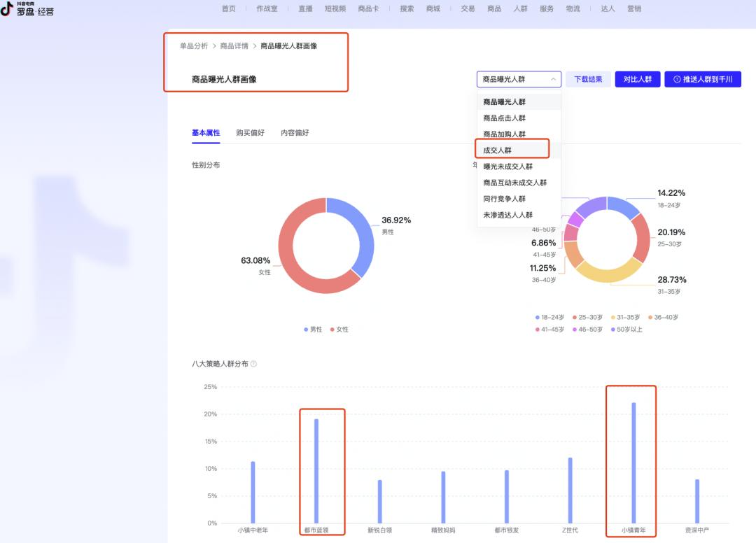Click the Douyin Luopan logo icon

tap(7, 8)
